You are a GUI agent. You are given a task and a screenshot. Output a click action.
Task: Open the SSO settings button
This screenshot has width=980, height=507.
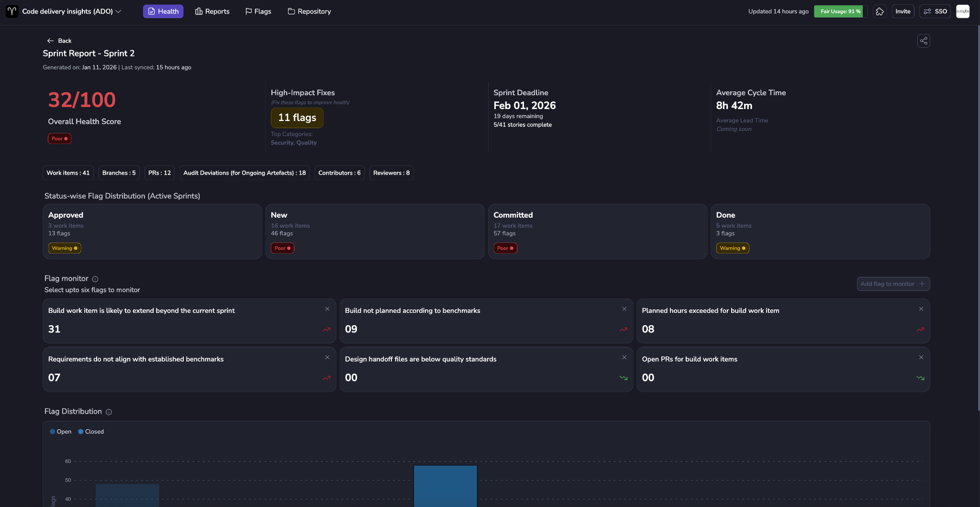(935, 11)
